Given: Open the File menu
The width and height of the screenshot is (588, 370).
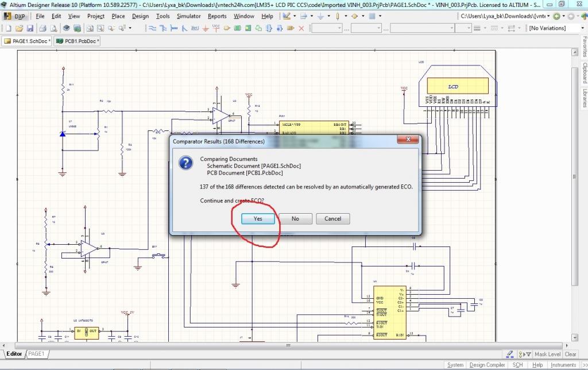Looking at the screenshot, I should [x=40, y=16].
